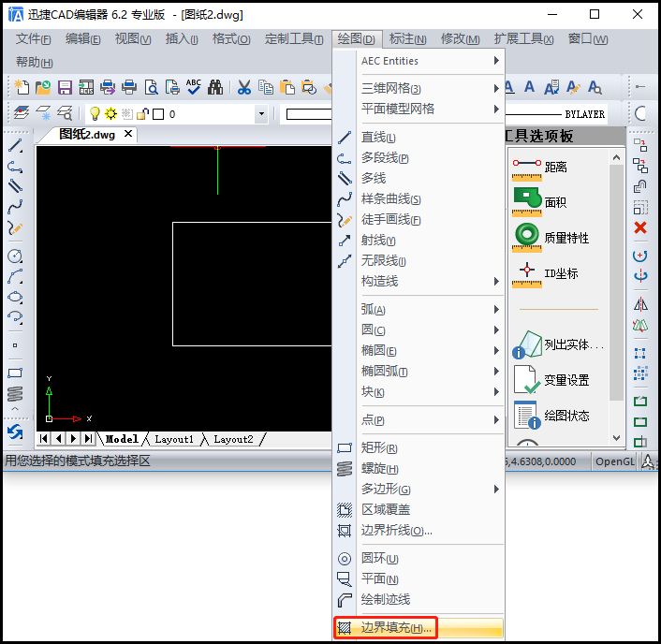Select the Helix spiral tool in left toolbar

[x=15, y=394]
